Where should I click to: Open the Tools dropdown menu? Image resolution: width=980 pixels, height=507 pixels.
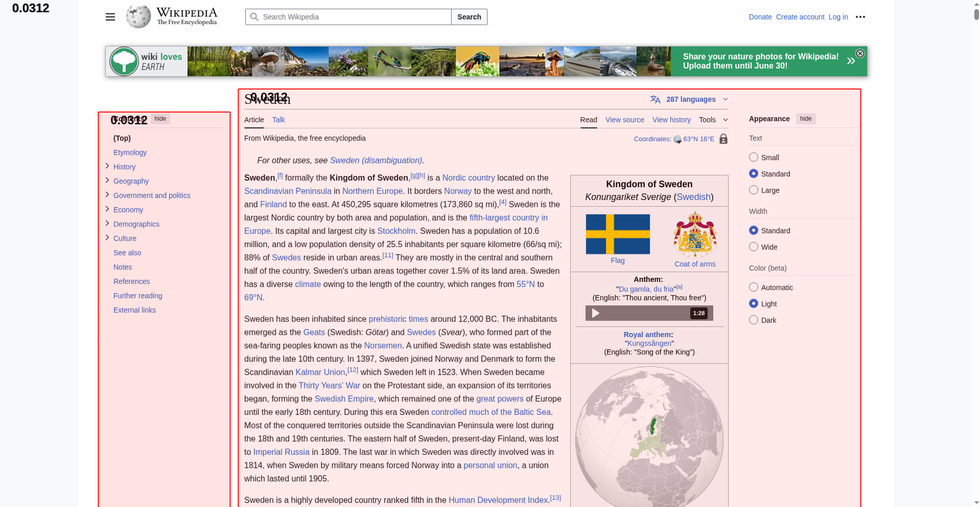(x=713, y=120)
